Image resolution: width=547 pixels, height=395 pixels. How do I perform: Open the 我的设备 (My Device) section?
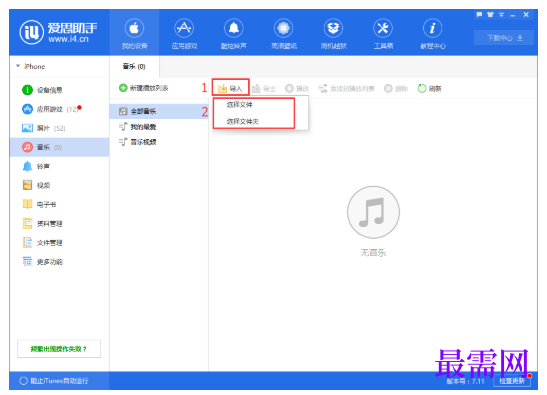134,33
